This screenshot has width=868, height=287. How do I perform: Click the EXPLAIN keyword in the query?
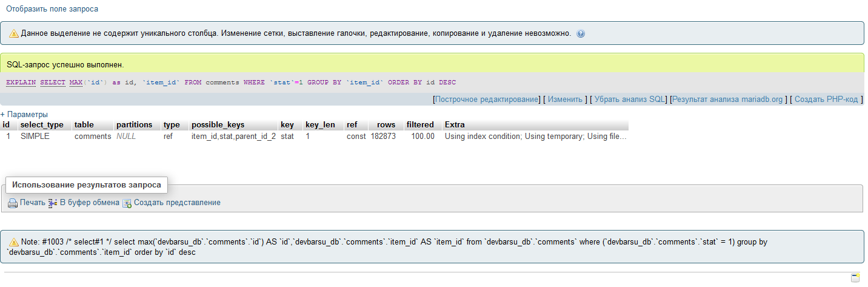[21, 83]
